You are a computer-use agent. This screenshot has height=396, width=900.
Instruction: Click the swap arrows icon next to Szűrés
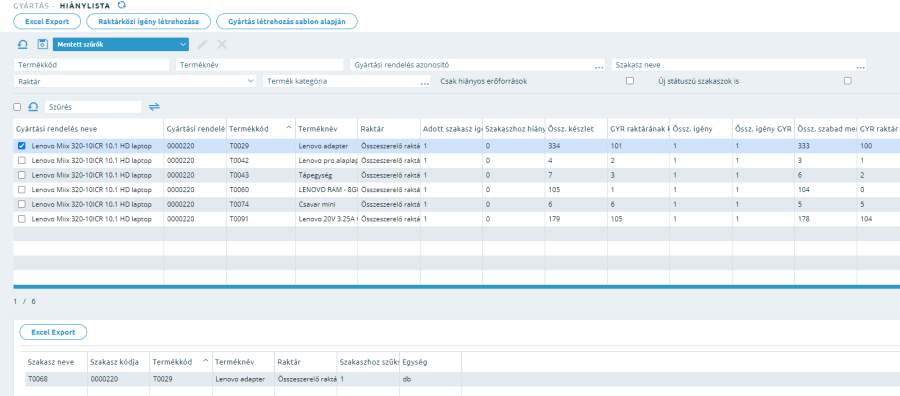click(x=154, y=107)
